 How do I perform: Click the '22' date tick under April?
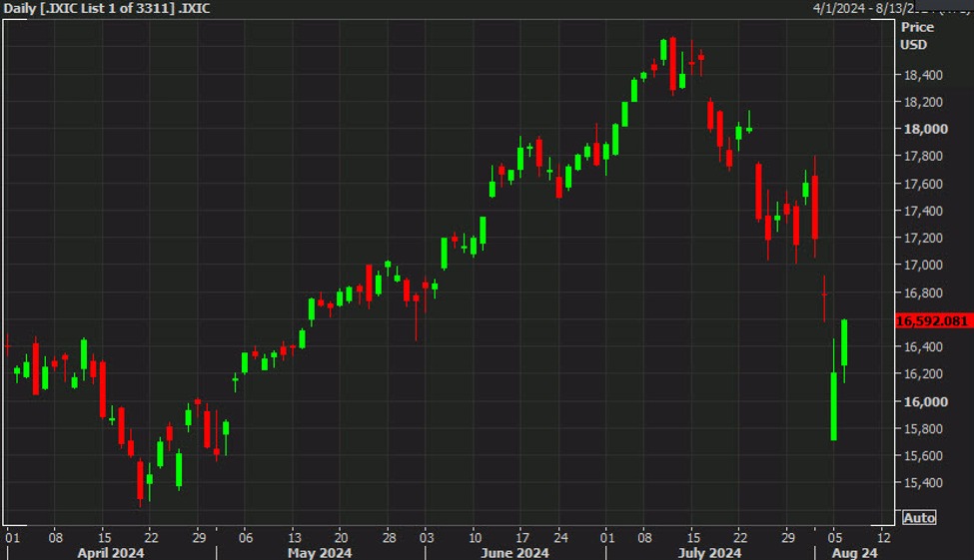coord(151,538)
